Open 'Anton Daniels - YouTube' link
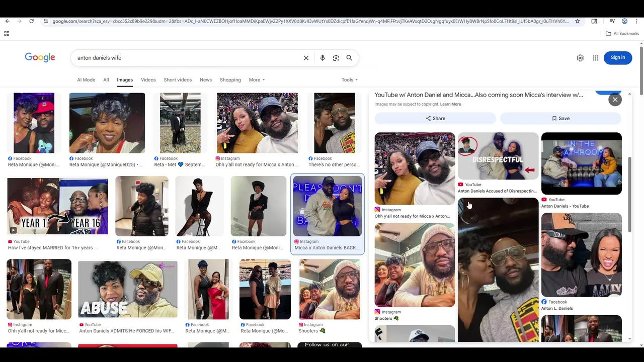Viewport: 644px width, 362px height. (x=565, y=206)
